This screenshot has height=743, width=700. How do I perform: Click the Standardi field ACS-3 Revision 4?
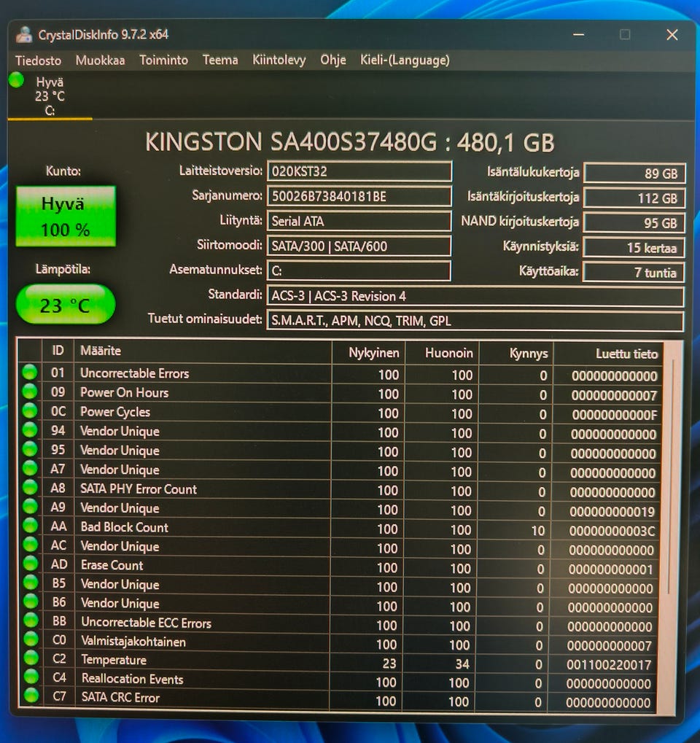point(475,296)
